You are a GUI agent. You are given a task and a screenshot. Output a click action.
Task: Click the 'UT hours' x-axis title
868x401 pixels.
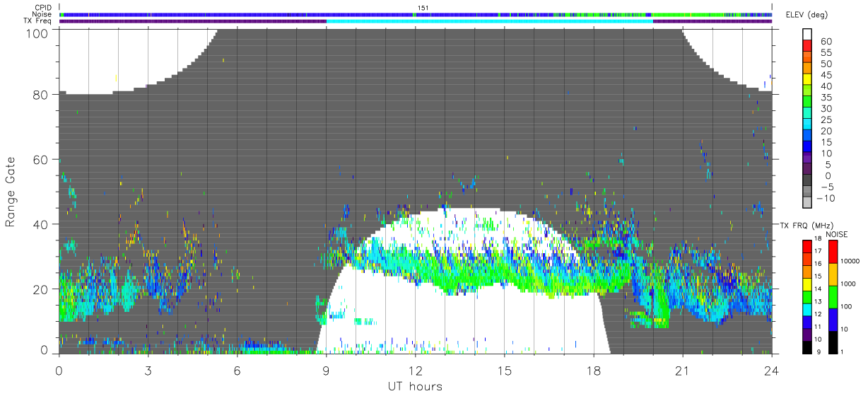[x=415, y=386]
